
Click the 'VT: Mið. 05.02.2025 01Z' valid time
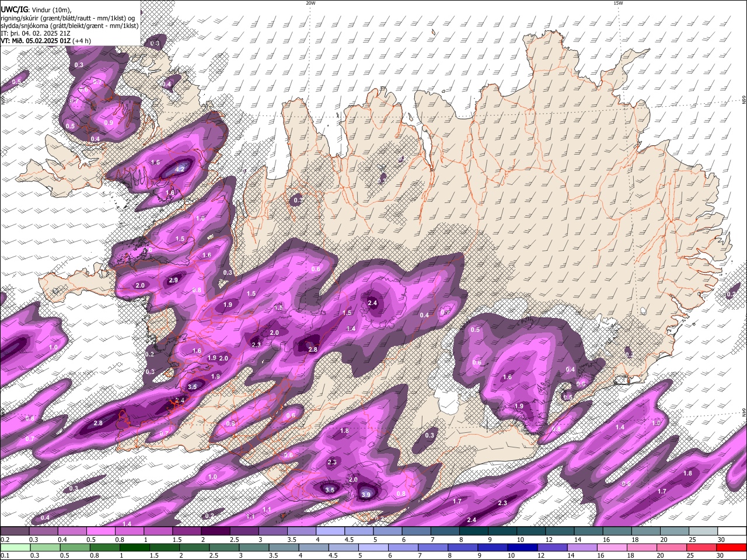click(x=36, y=41)
